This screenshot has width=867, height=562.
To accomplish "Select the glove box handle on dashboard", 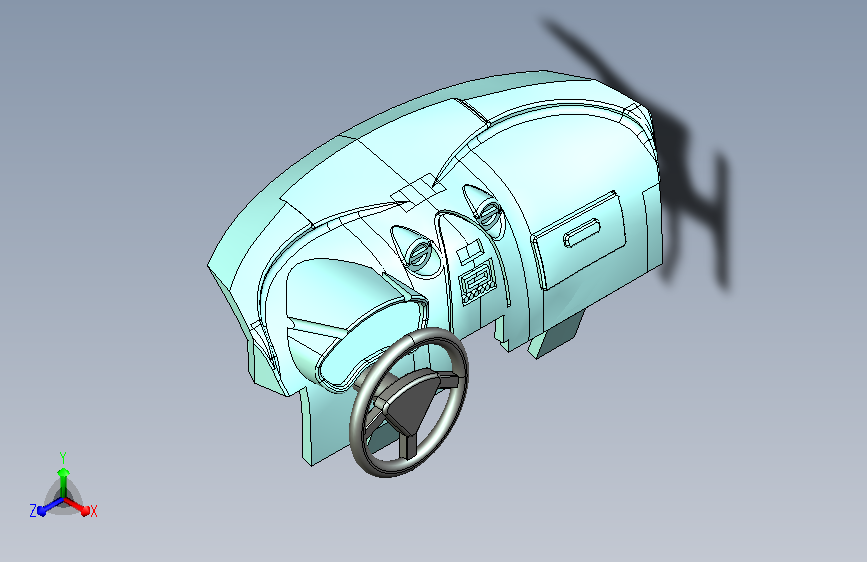I will (x=582, y=232).
